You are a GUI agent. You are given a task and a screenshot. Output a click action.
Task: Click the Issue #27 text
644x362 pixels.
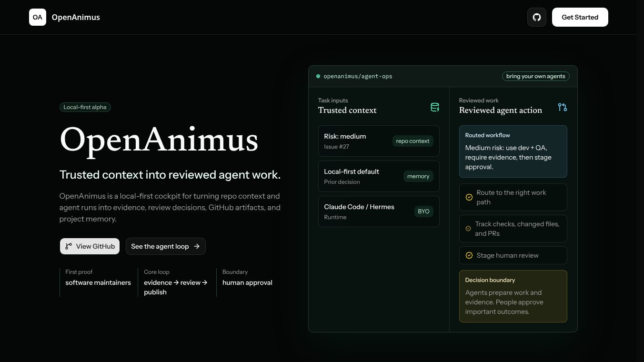click(x=337, y=147)
